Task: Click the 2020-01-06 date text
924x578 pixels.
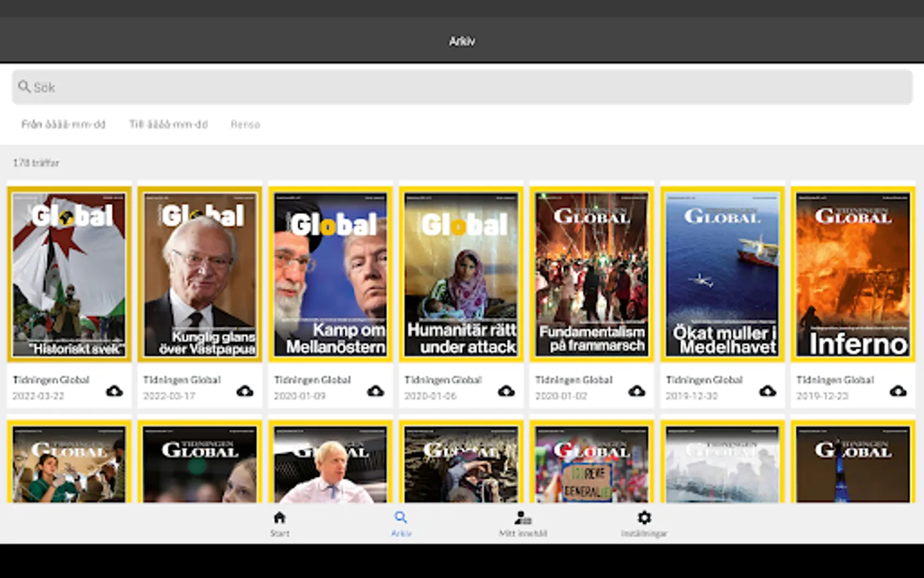Action: (431, 396)
